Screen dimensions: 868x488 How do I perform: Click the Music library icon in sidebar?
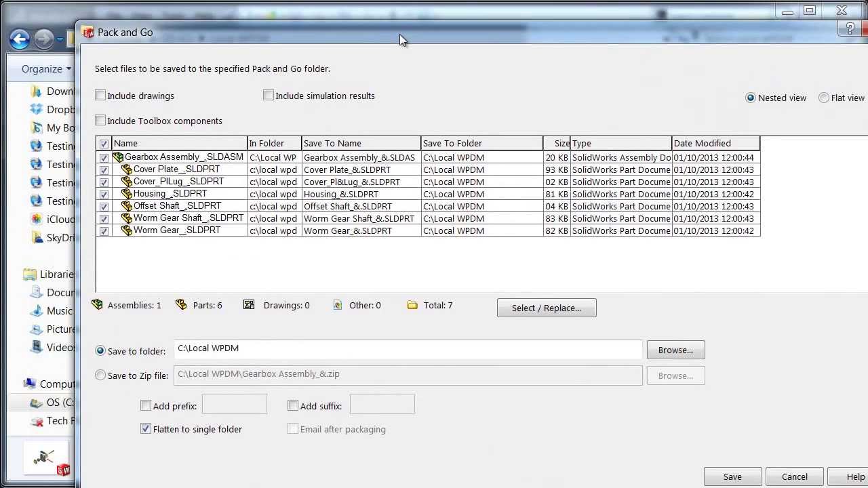click(x=37, y=310)
